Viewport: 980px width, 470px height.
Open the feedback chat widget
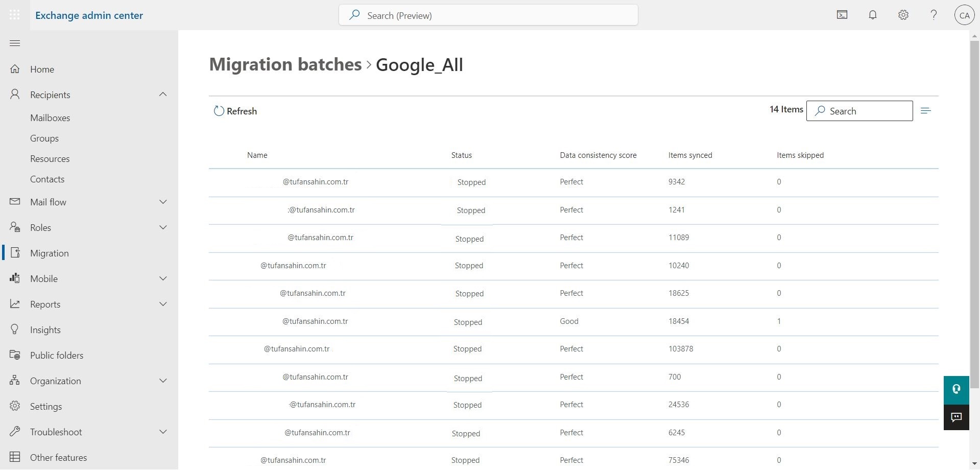click(x=956, y=417)
